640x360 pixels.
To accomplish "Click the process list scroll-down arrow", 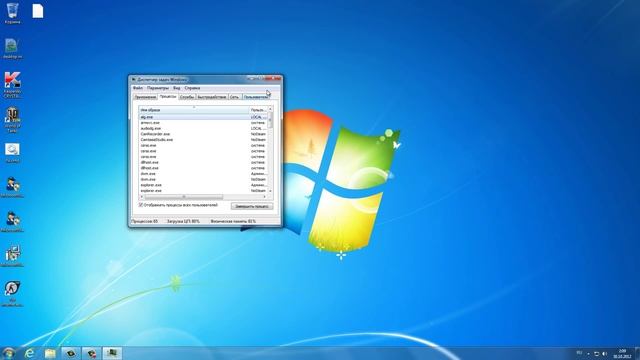I will point(270,191).
